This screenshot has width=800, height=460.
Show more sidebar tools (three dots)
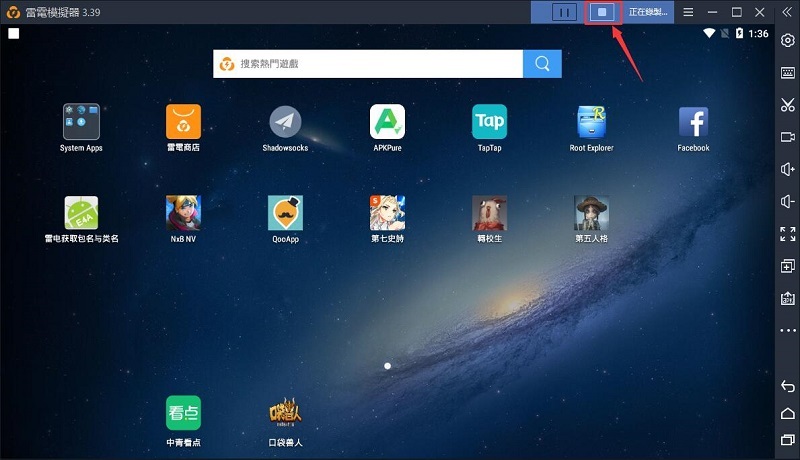788,330
